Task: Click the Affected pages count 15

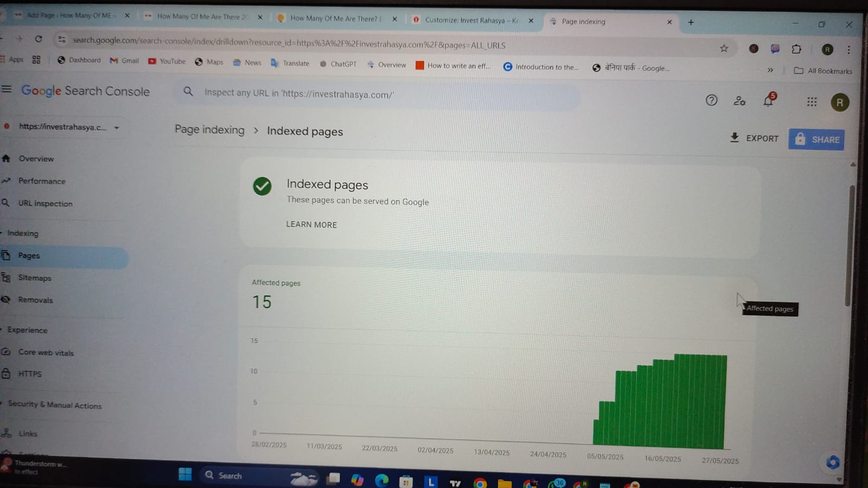Action: point(262,302)
